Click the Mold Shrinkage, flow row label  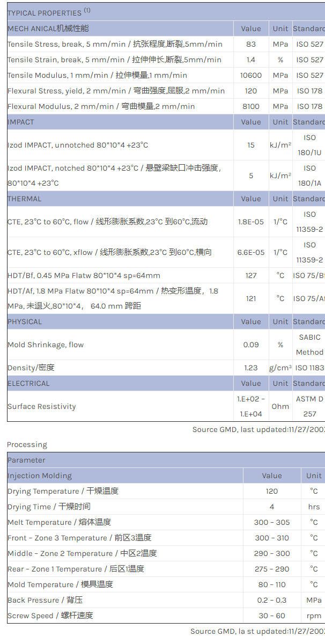coord(46,345)
